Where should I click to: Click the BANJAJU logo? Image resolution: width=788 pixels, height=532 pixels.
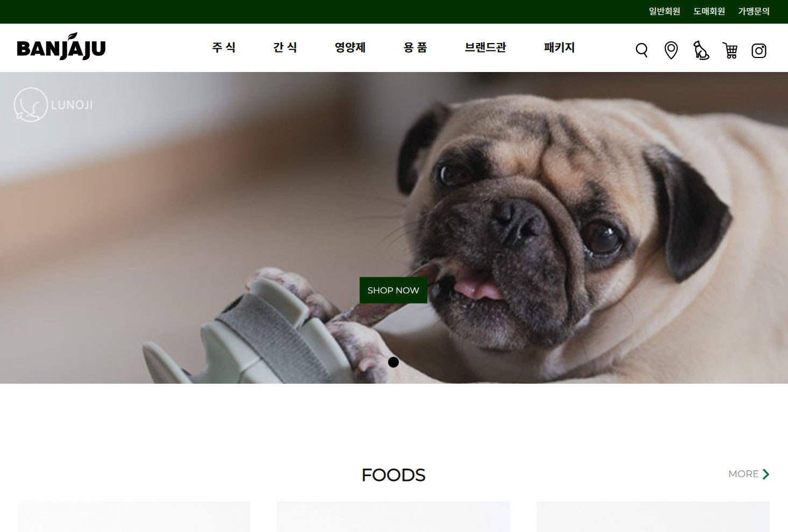[x=61, y=46]
